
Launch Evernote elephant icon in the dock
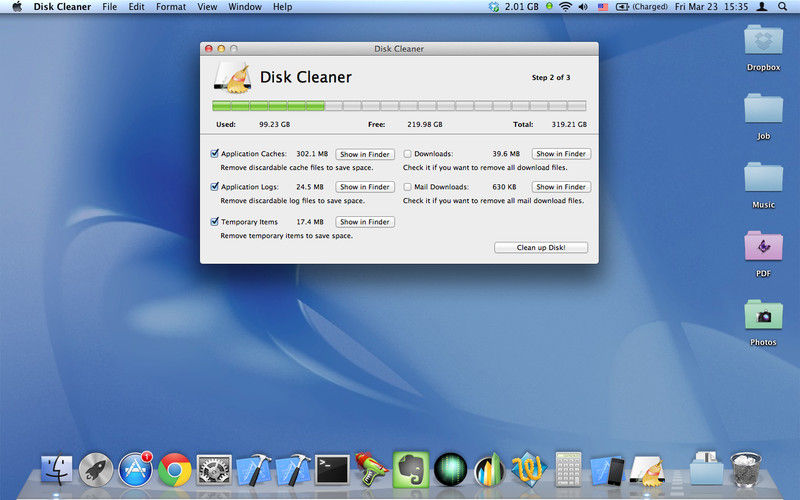411,469
